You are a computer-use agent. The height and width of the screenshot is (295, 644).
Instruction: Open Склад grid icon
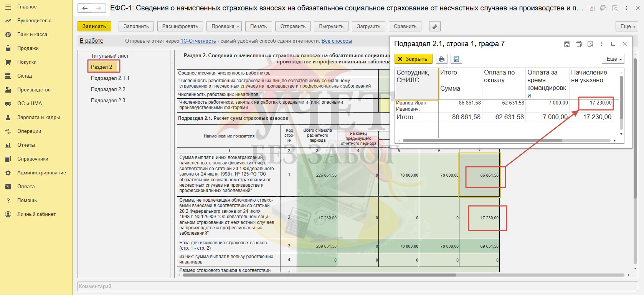[x=8, y=76]
